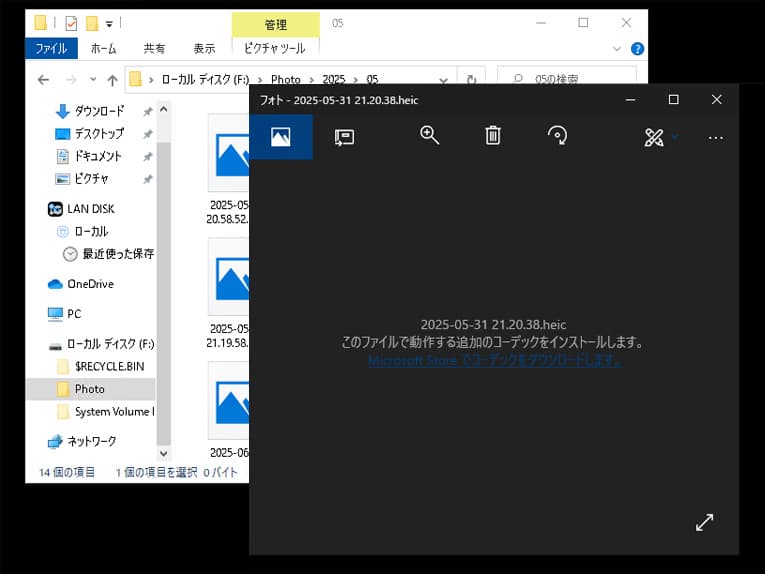Start slideshow with the presentation screen icon
This screenshot has height=574, width=765.
(344, 137)
